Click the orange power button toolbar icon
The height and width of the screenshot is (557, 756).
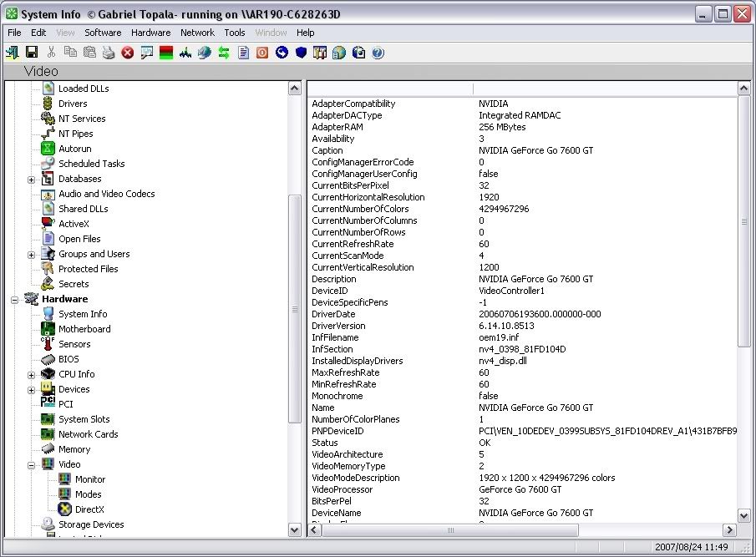pyautogui.click(x=262, y=53)
